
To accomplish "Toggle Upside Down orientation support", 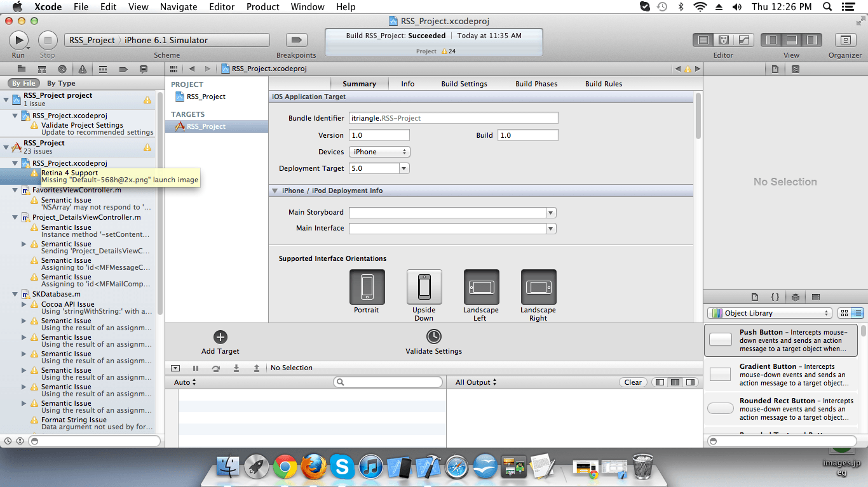I will [x=424, y=287].
